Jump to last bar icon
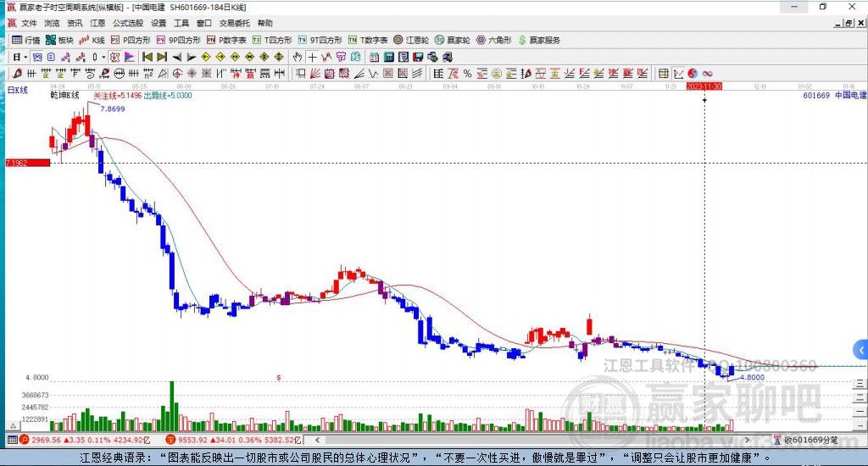Viewport: 868px width, 466px height. [162, 57]
